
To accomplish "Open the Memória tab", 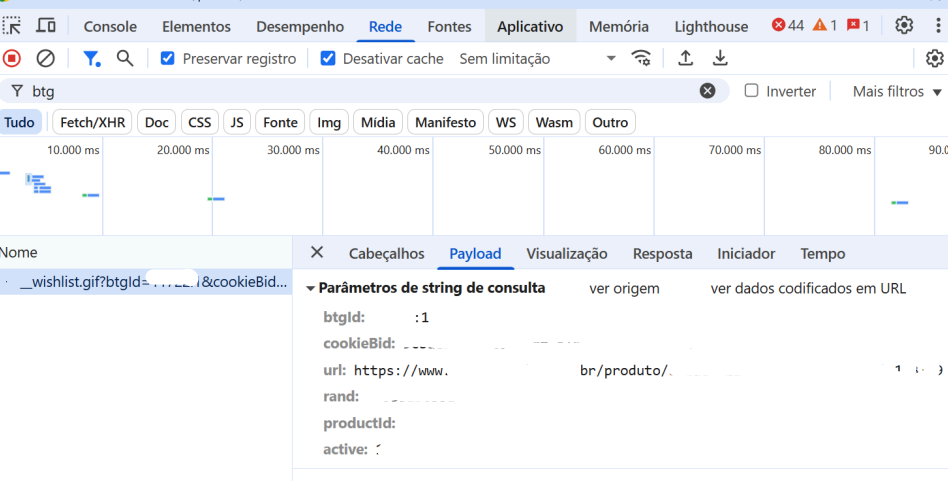I will click(619, 27).
